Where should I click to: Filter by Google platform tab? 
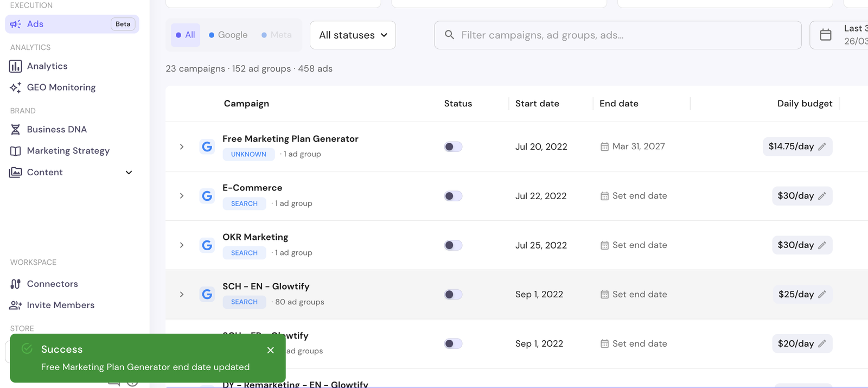point(228,35)
